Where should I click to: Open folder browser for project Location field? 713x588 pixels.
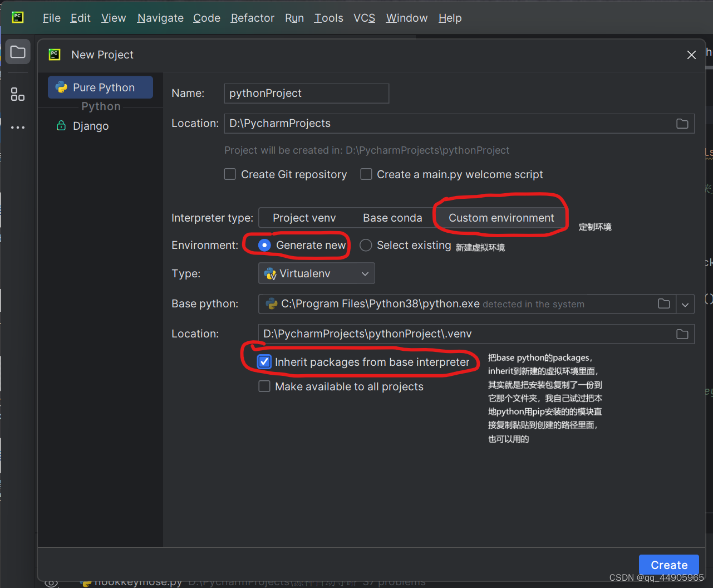[682, 124]
